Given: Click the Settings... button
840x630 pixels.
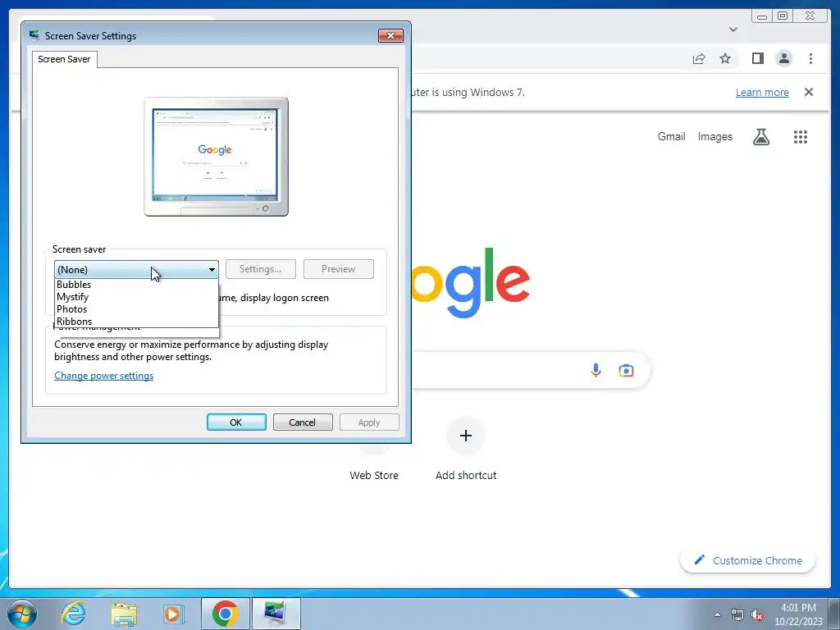Looking at the screenshot, I should coord(260,269).
